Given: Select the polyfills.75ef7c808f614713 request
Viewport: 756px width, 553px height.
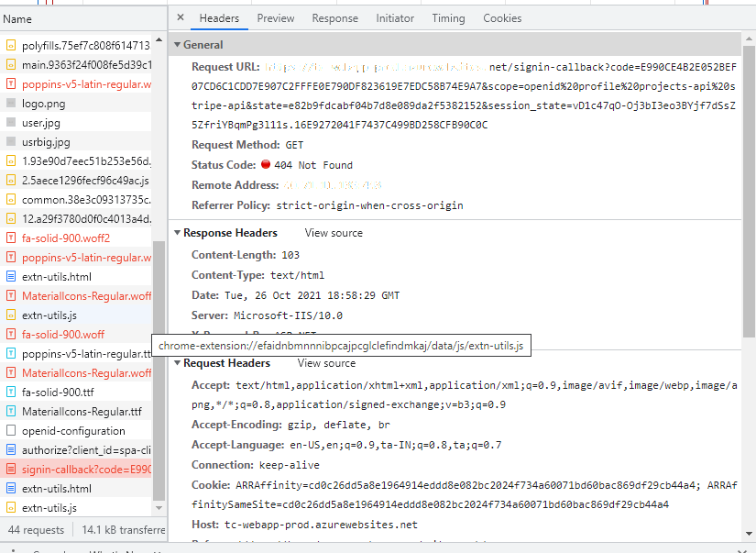Looking at the screenshot, I should pos(76,46).
